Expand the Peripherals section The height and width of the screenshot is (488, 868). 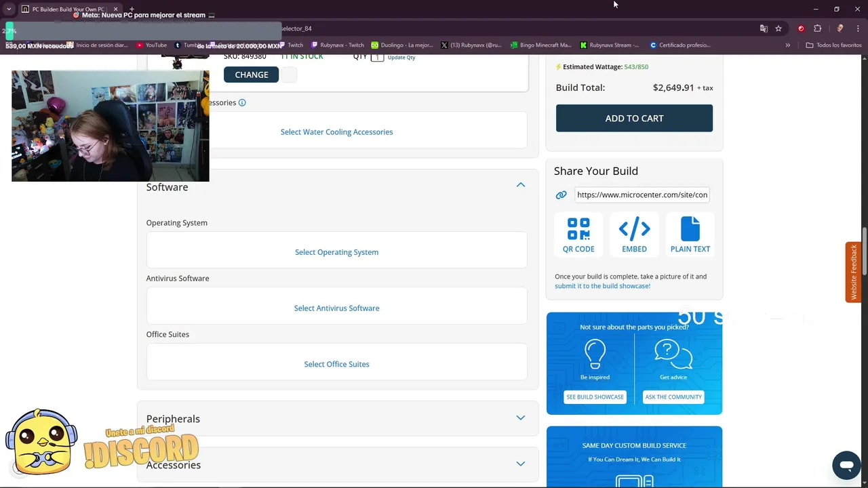pyautogui.click(x=338, y=418)
